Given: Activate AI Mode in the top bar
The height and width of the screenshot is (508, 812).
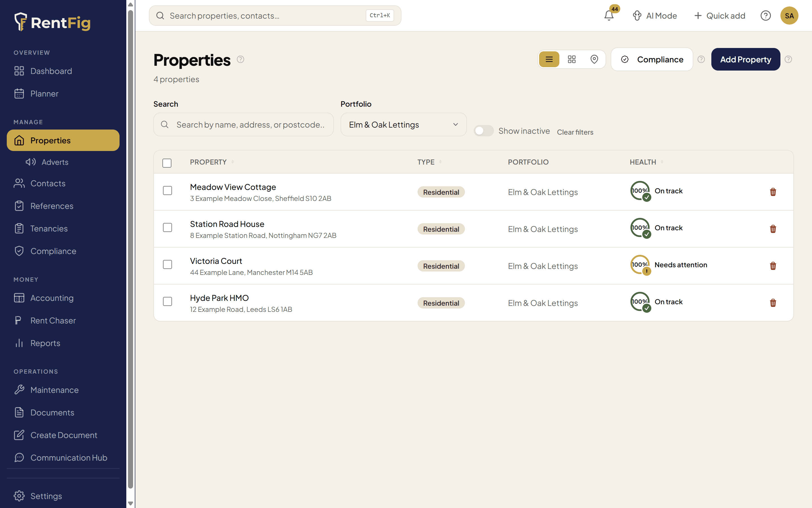Looking at the screenshot, I should tap(654, 16).
